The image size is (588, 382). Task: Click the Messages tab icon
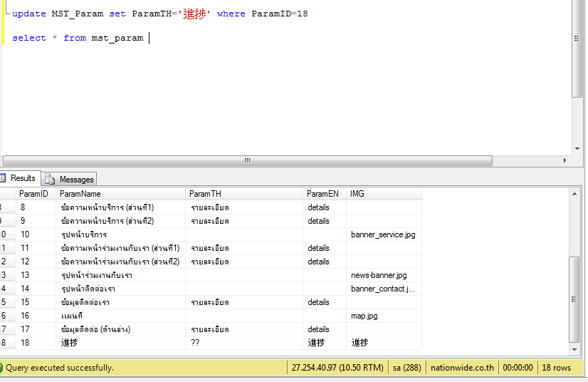[x=50, y=179]
